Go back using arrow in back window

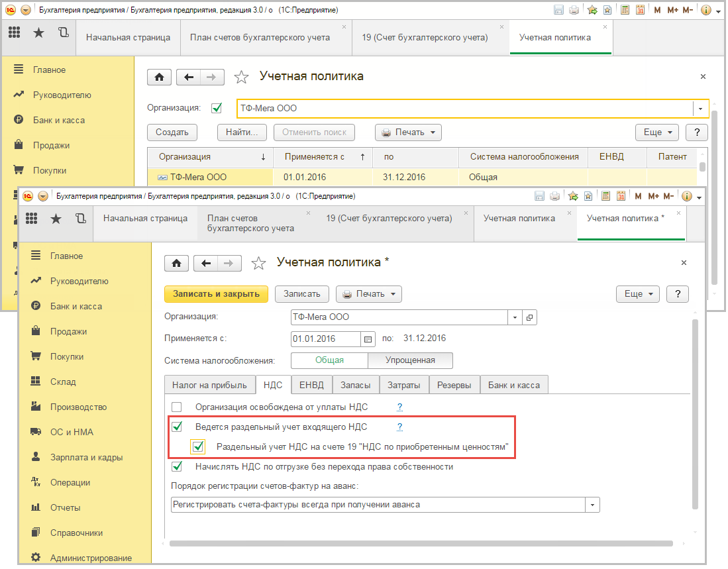coord(189,77)
